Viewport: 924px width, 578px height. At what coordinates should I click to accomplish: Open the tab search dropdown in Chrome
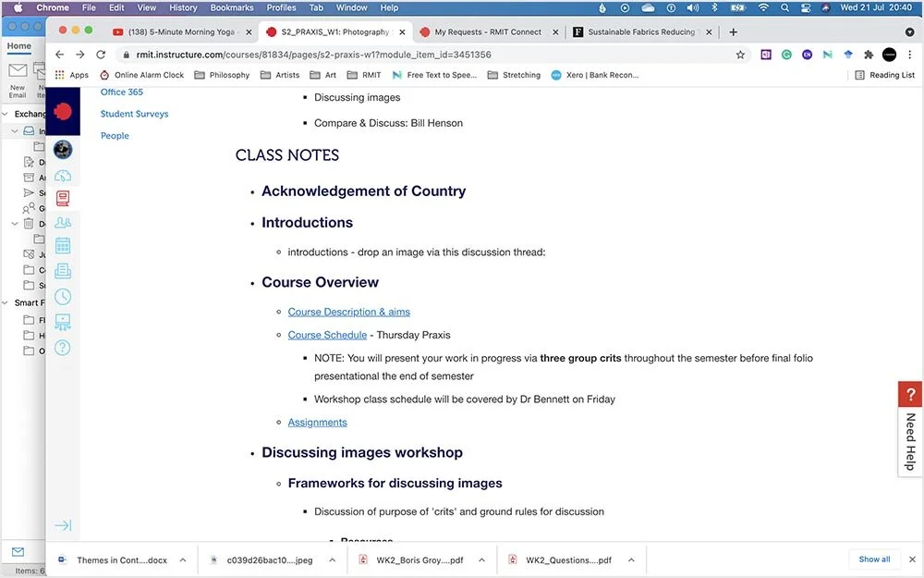point(910,31)
